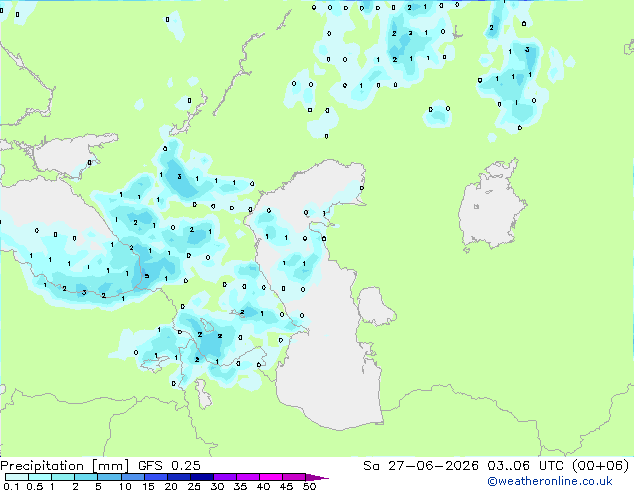The image size is (634, 490).
Task: Click the 0.5–1 mm legend color swatch
Action: pos(40,477)
